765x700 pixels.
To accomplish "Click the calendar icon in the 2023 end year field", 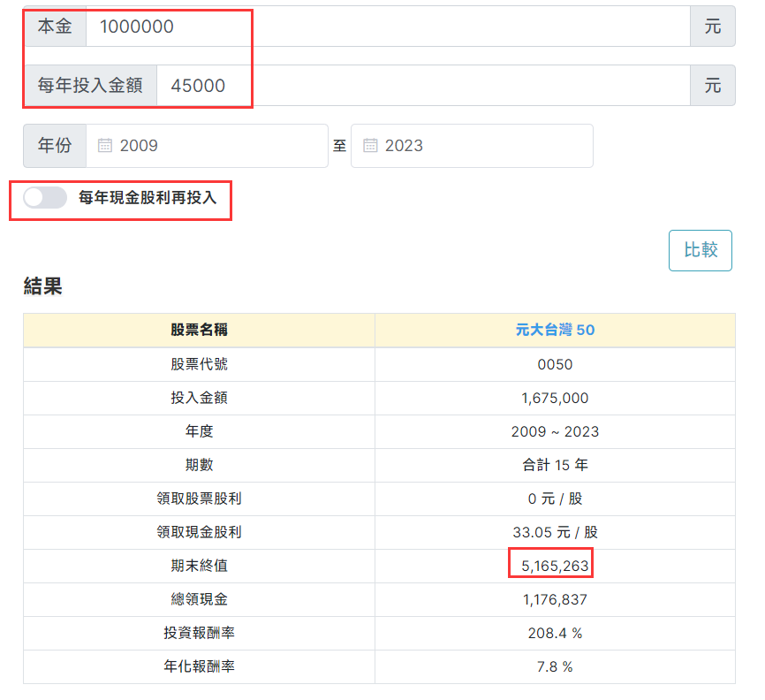I will 371,146.
